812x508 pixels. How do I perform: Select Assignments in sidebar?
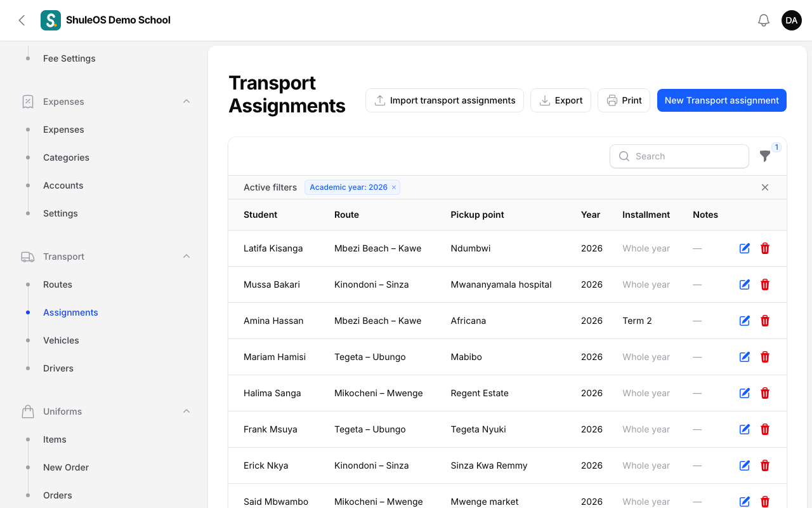click(70, 312)
